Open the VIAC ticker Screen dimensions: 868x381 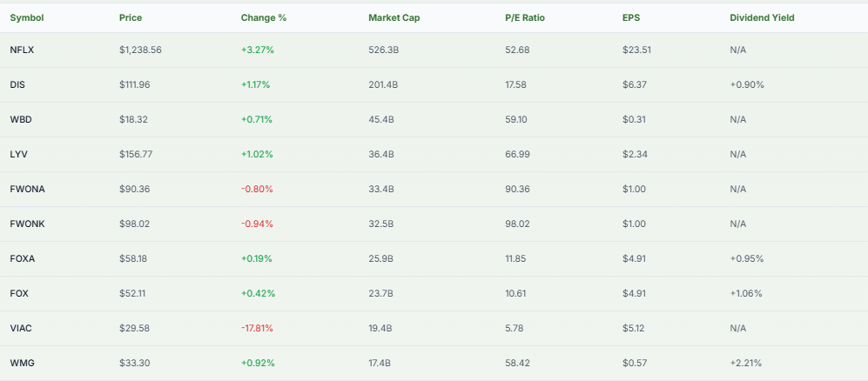tap(21, 328)
